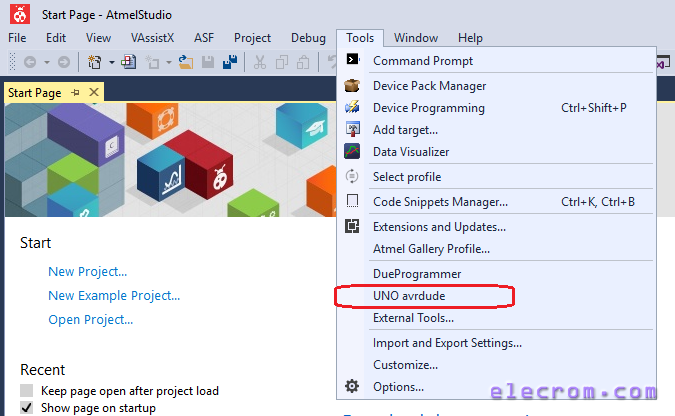Click the Save toolbar floppy icon
The width and height of the screenshot is (675, 416).
[x=208, y=62]
